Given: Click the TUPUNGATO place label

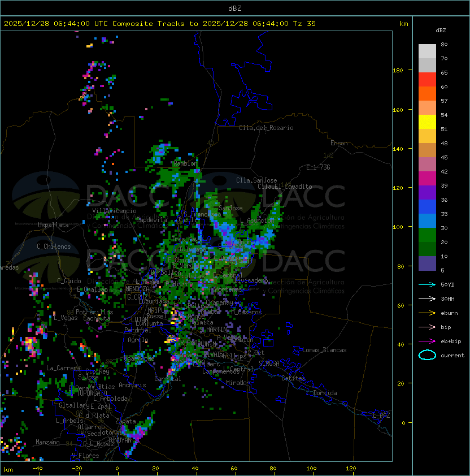Looking at the screenshot, I should [x=92, y=393].
